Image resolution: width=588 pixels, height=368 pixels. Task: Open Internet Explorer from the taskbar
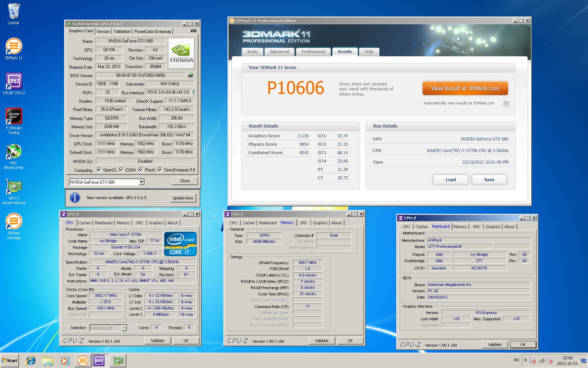pos(31,360)
